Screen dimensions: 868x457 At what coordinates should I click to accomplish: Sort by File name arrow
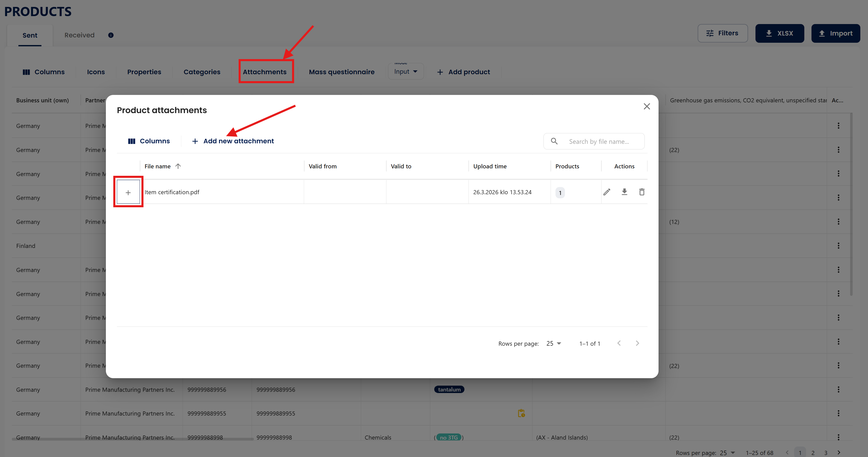point(178,166)
